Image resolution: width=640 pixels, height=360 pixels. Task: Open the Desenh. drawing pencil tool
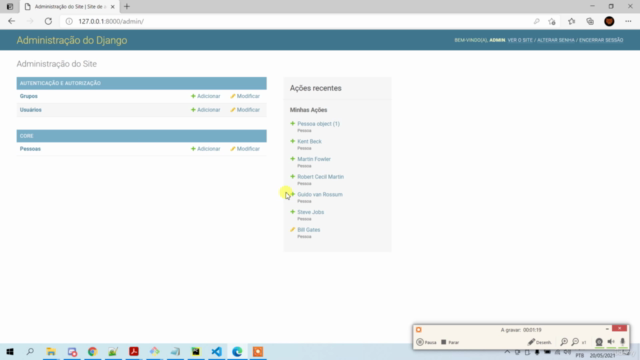[x=539, y=342]
